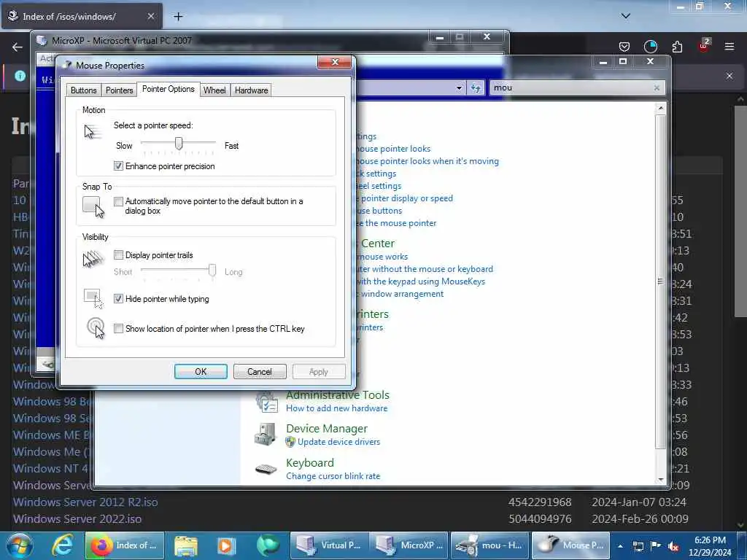Open the Keyboard heading link

(309, 463)
